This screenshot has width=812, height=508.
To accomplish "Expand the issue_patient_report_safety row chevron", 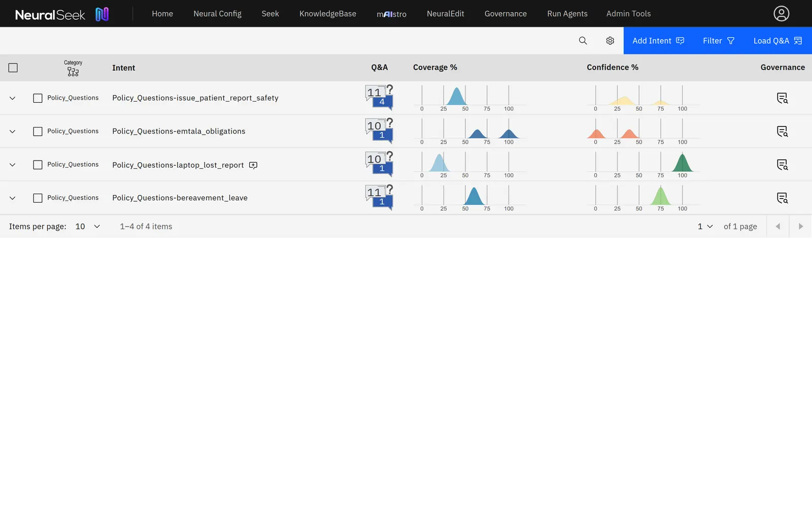I will click(x=13, y=98).
